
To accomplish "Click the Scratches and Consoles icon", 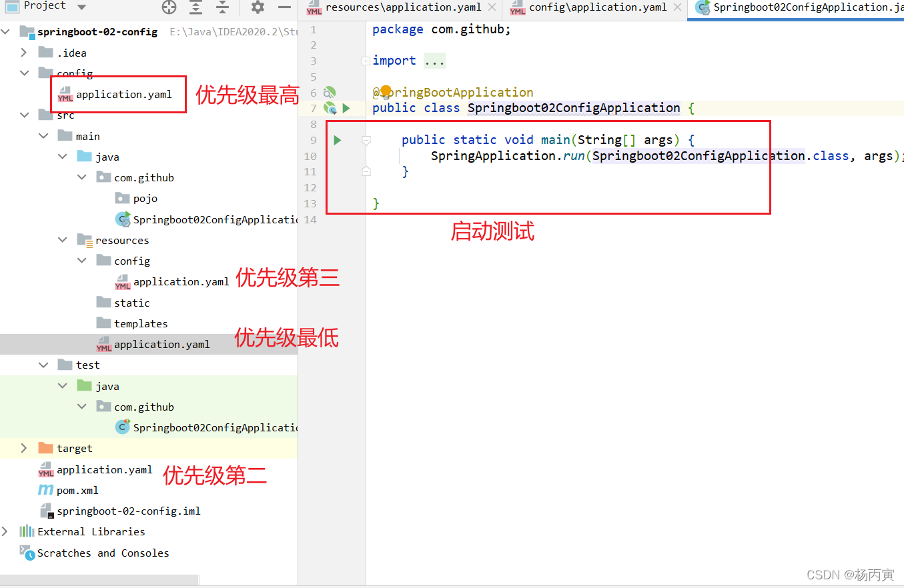I will [26, 552].
